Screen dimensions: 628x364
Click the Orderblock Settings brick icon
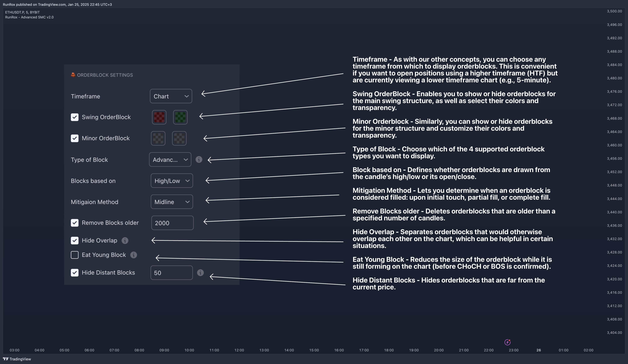[73, 75]
